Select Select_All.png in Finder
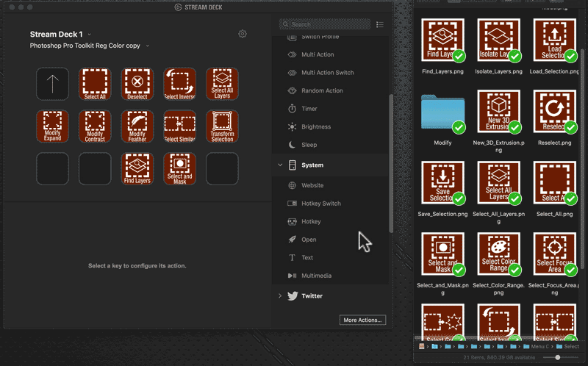The width and height of the screenshot is (588, 366). [x=555, y=182]
